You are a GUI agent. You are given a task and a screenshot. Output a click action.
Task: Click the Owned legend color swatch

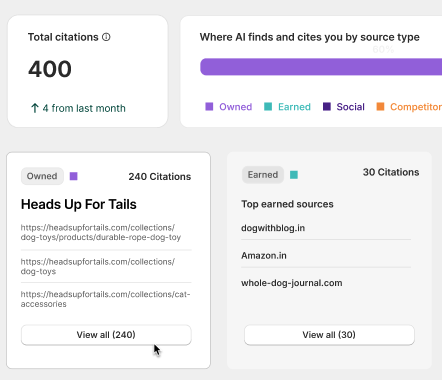click(209, 107)
